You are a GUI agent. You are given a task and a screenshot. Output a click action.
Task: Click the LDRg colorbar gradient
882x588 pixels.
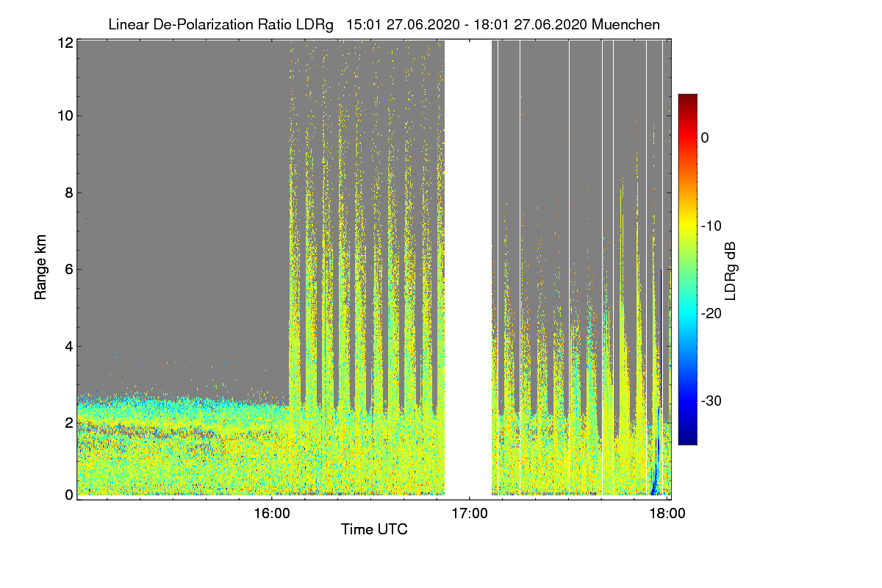tap(687, 269)
